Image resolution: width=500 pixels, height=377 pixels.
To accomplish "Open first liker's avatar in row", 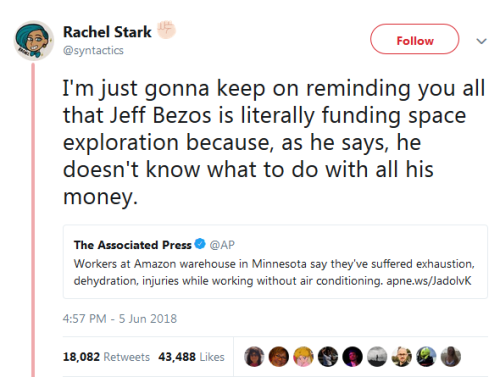I will tap(254, 357).
